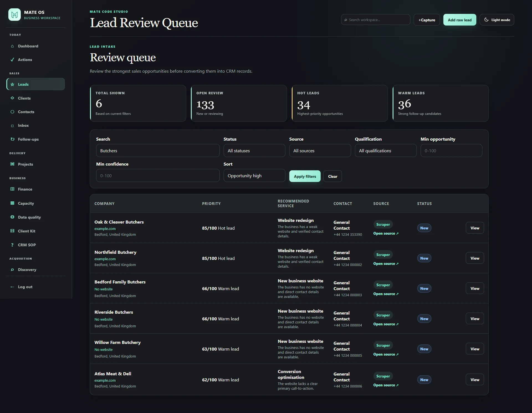
Task: Click the Actions checkmark icon
Action: pyautogui.click(x=12, y=60)
